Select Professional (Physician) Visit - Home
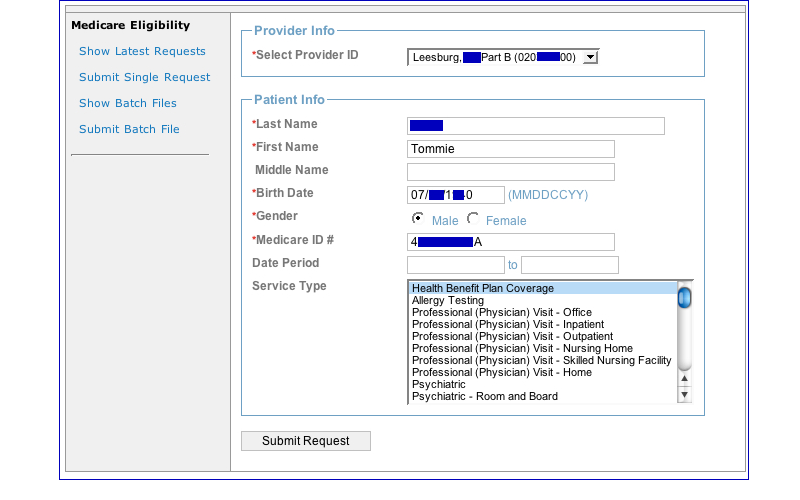This screenshot has width=800, height=500. [x=543, y=372]
